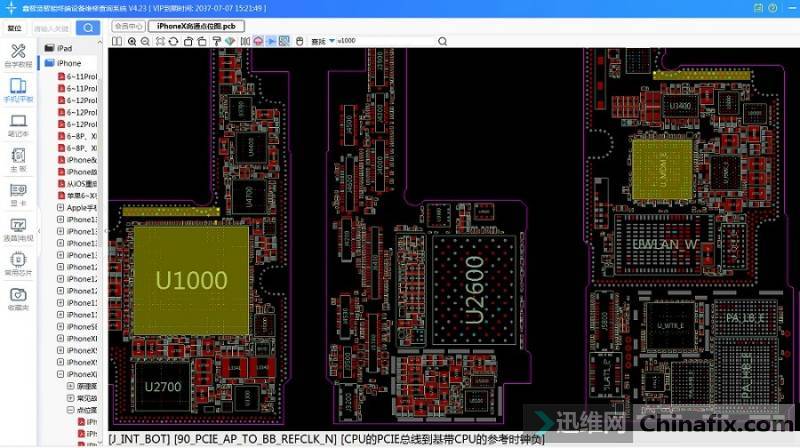Select the laptop (笔记本) sidebar category
The width and height of the screenshot is (800, 448).
17,125
